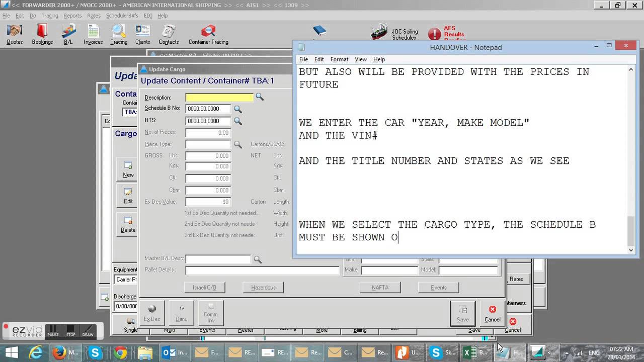The image size is (644, 362).
Task: Click ezvid Stop recording button
Action: coord(71,330)
